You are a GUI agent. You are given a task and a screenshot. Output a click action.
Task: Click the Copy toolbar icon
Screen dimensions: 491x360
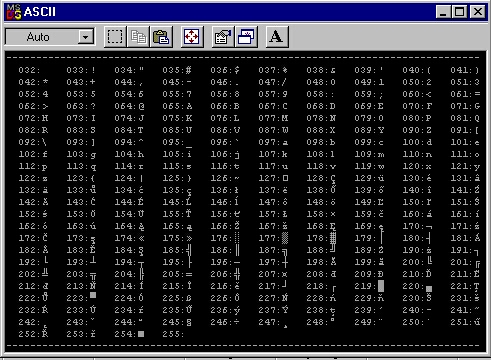tap(138, 37)
